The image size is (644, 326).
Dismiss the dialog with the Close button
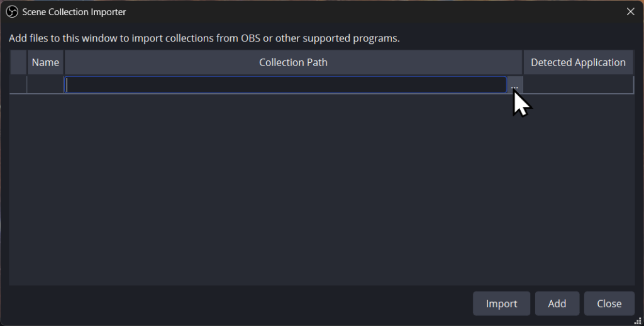point(609,303)
